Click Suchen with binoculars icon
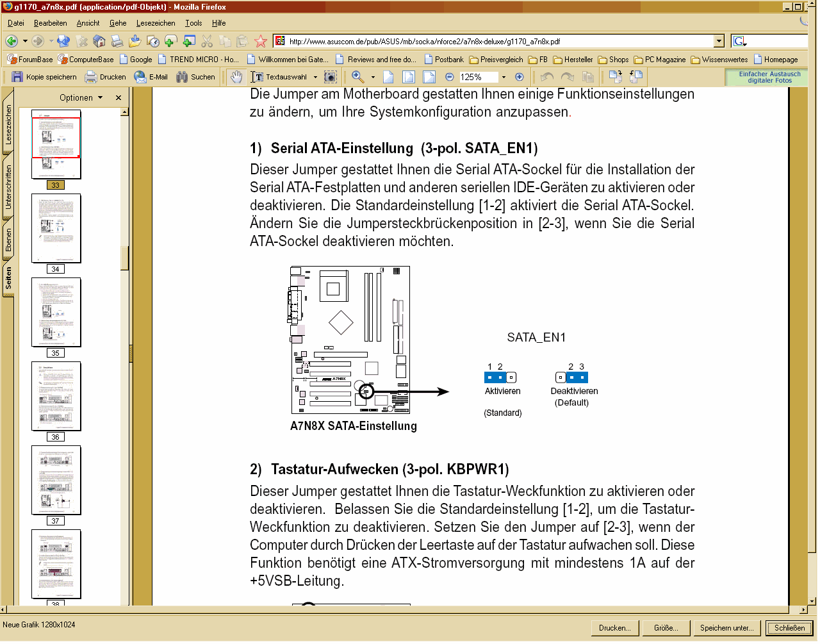The image size is (820, 644). pyautogui.click(x=196, y=77)
